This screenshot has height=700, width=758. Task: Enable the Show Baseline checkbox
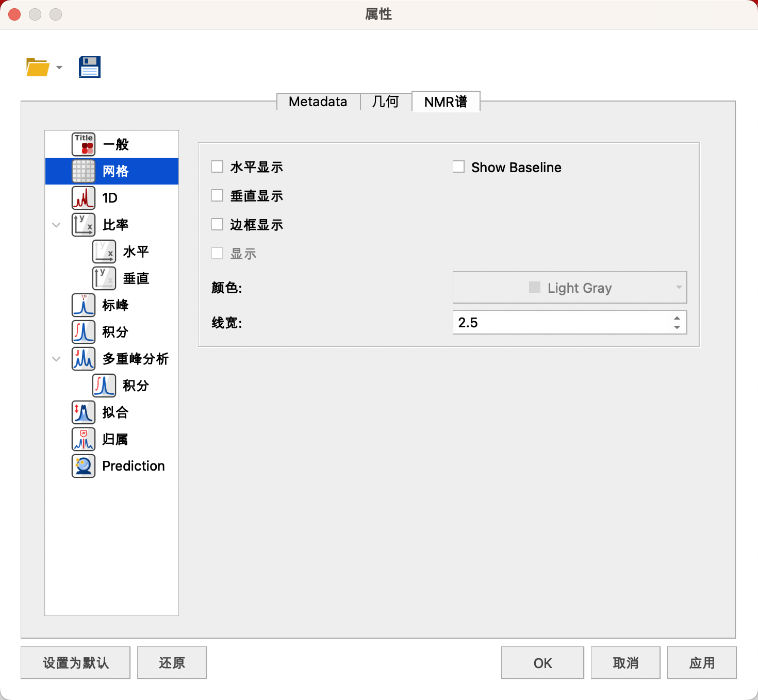[458, 166]
